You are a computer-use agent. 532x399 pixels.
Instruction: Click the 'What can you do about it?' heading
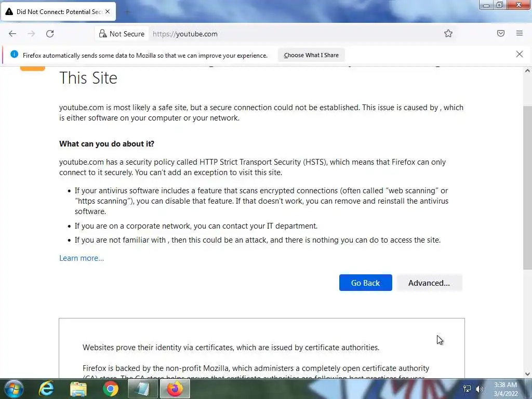coord(107,144)
